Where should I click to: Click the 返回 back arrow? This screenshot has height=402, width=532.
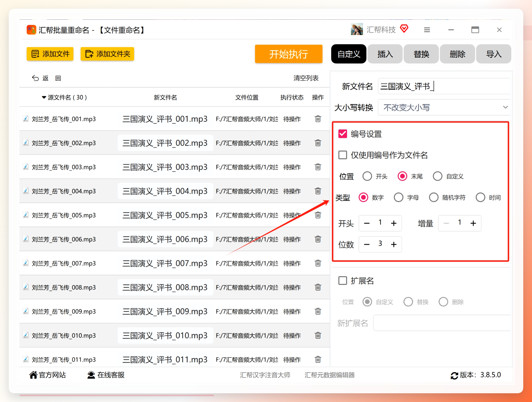click(35, 78)
